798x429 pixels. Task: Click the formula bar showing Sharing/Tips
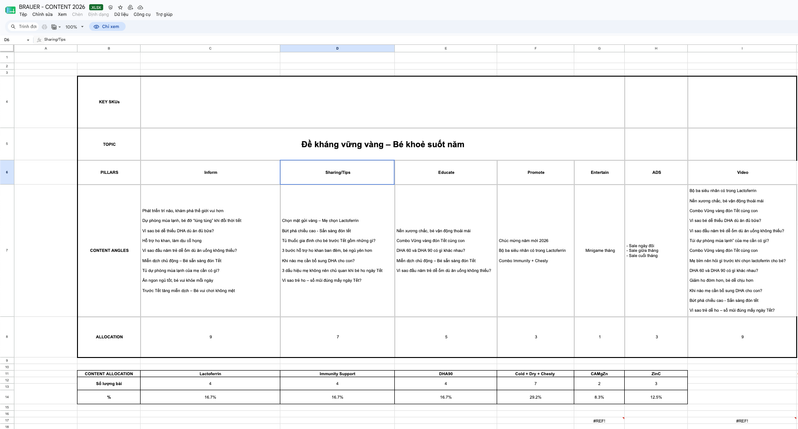tap(417, 39)
